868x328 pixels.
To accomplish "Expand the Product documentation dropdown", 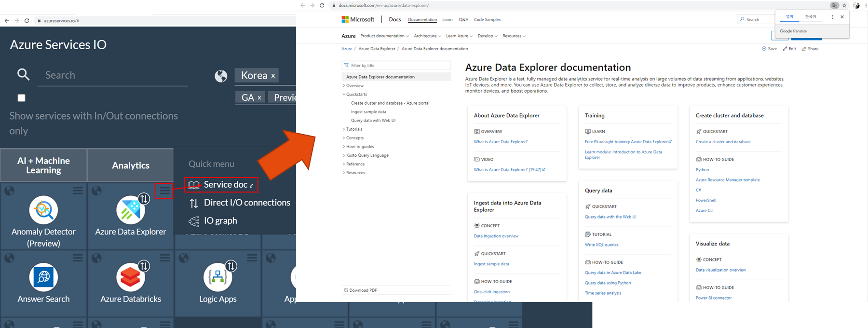I will 384,36.
